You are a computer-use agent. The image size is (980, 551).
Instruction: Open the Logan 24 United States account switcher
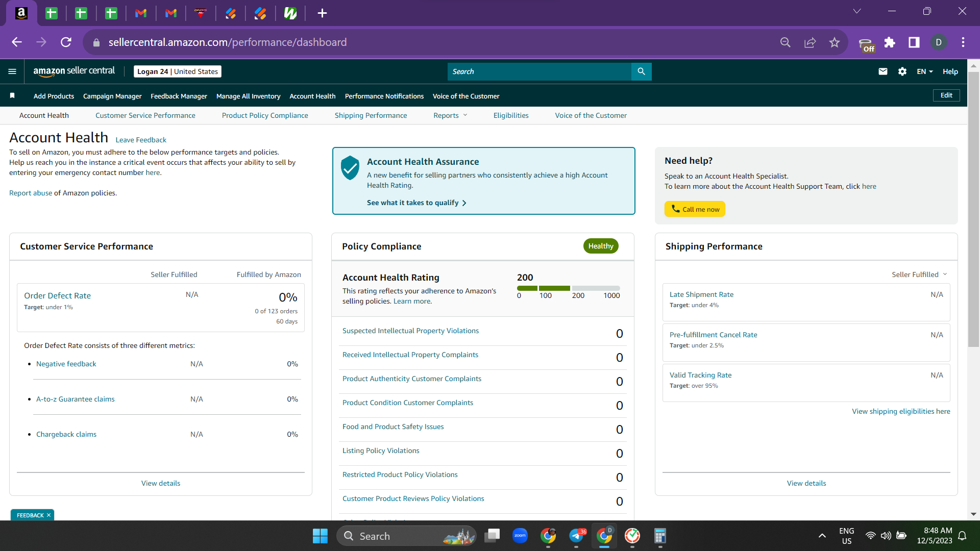(178, 71)
